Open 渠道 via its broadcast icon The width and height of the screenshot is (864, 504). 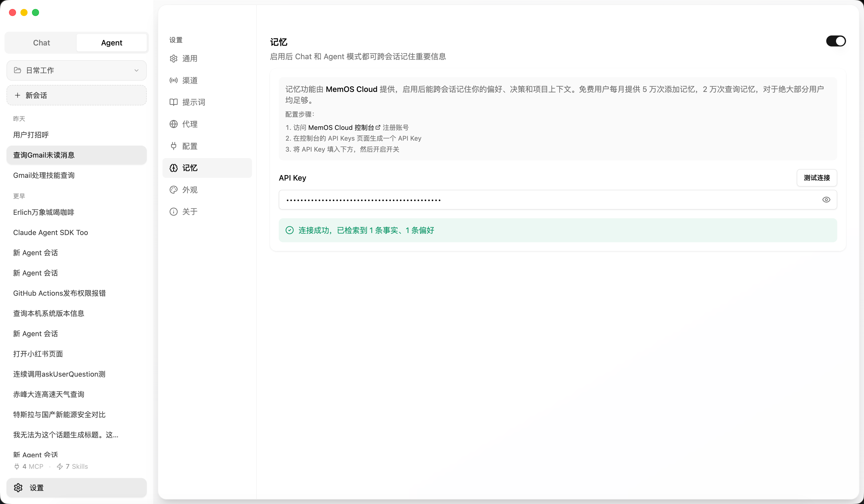(x=173, y=80)
